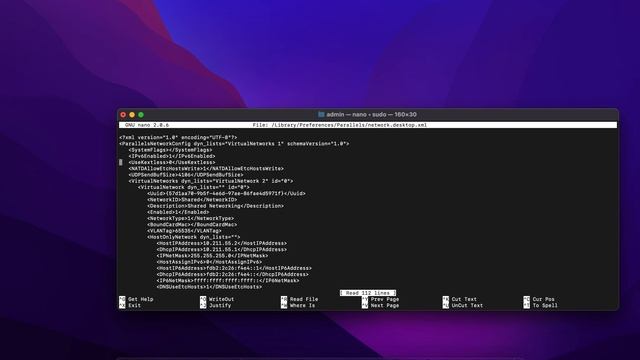Click the NetworkType line
This screenshot has height=360, width=640.
[x=191, y=218]
